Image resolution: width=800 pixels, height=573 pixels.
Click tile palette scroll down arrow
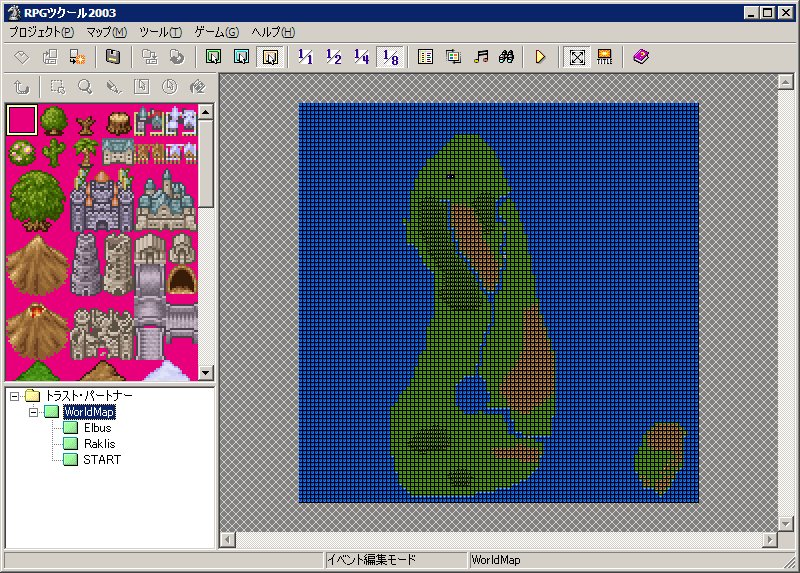pyautogui.click(x=206, y=372)
